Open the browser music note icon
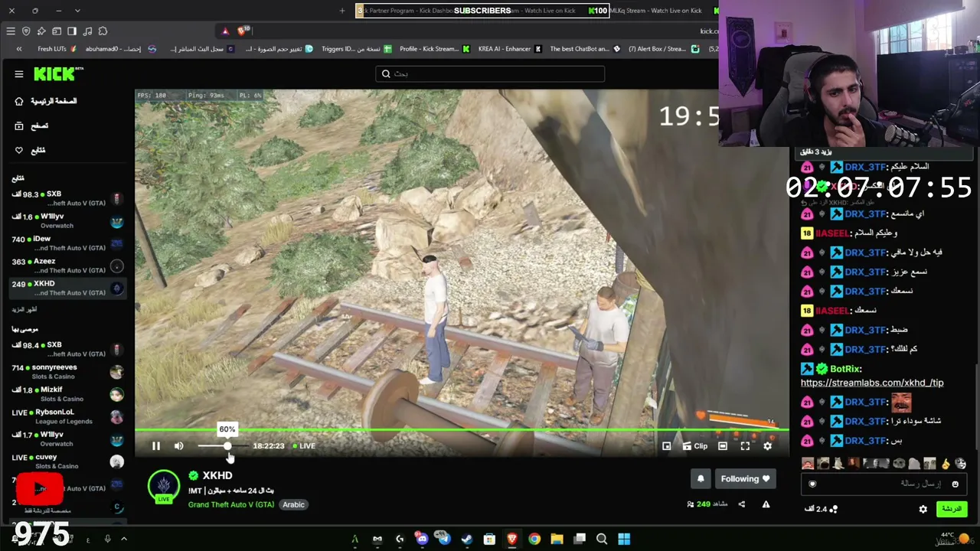980x551 pixels. (x=87, y=31)
